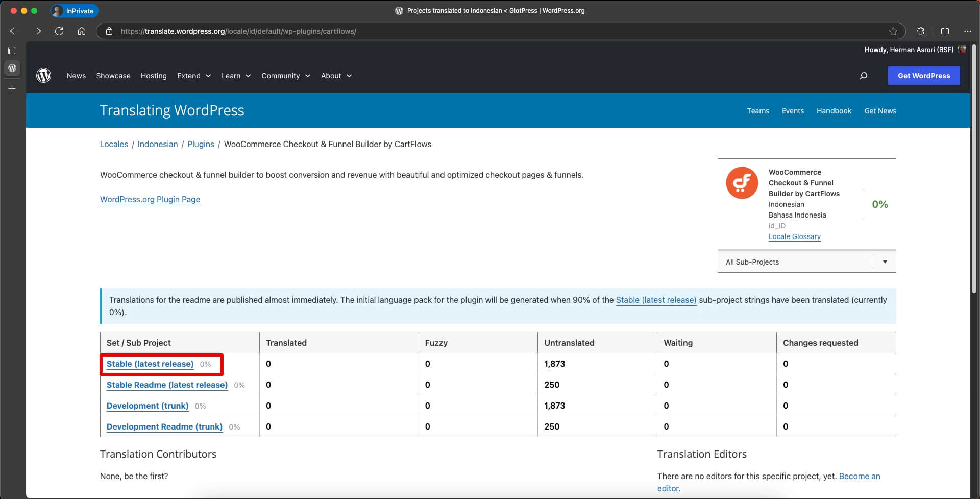The image size is (980, 499).
Task: Click the CartFlows plugin logo thumbnail
Action: 742,183
